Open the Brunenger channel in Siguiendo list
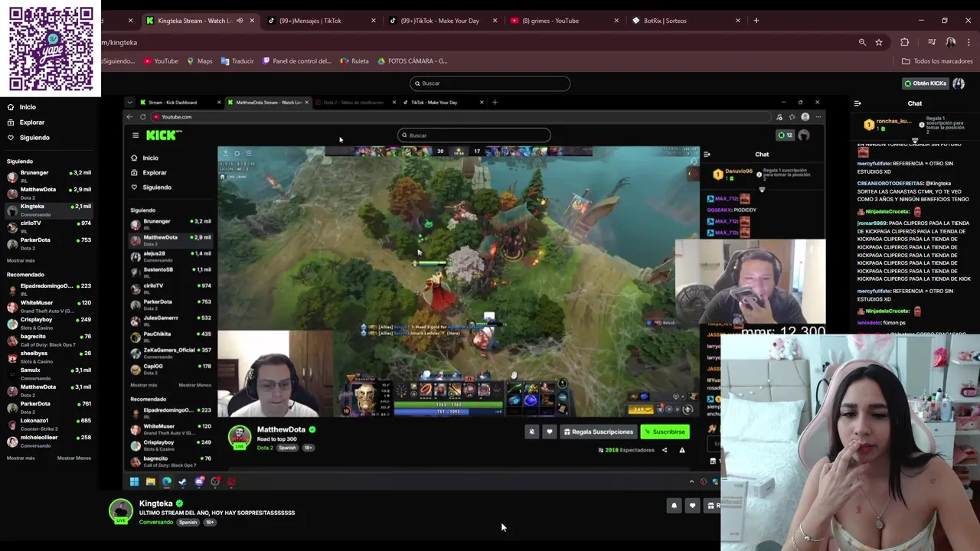The image size is (980, 551). coord(49,176)
